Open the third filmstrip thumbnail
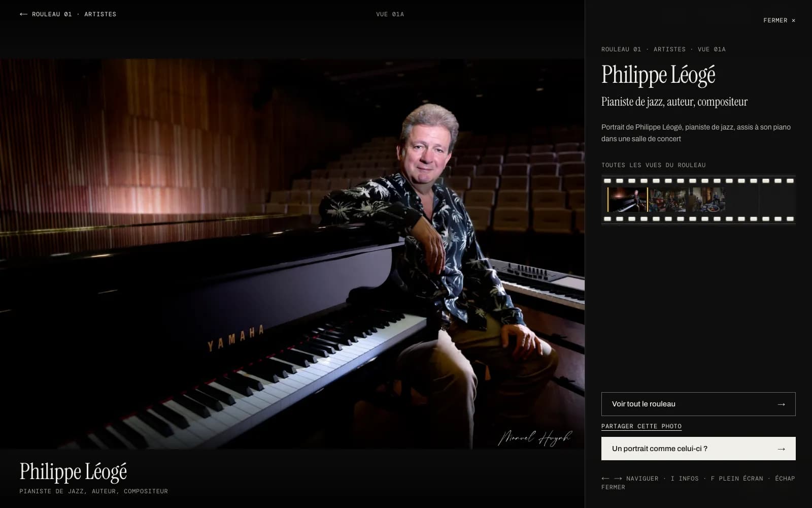The height and width of the screenshot is (508, 812). click(x=706, y=200)
